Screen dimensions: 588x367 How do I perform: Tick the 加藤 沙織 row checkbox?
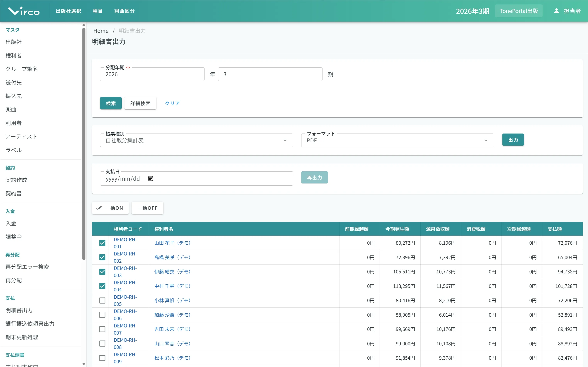click(x=102, y=315)
